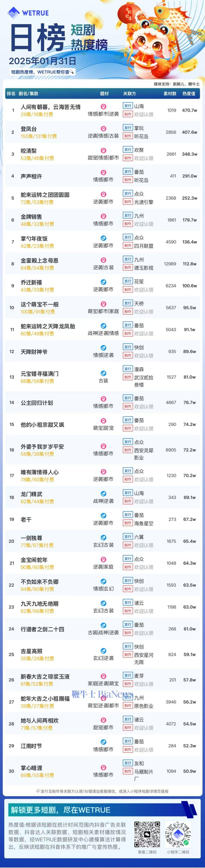The height and width of the screenshot is (868, 205).
Task: Click the 制作 tag in the 咬清梨 row
Action: click(128, 158)
